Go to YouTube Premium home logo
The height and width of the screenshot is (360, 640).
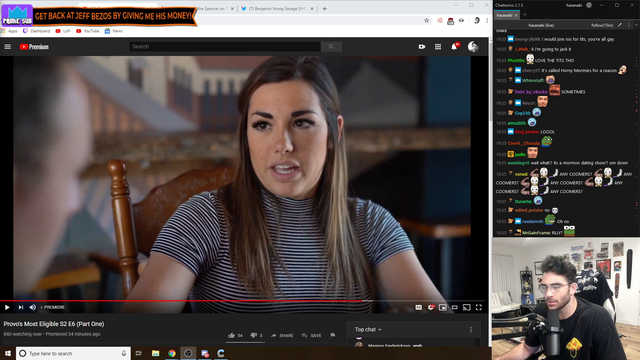34,47
